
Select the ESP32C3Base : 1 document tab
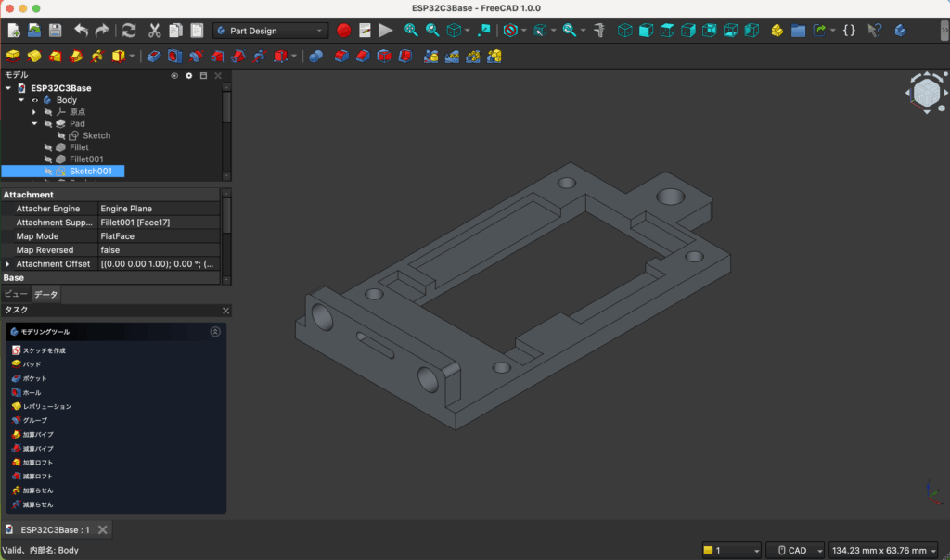pos(55,530)
